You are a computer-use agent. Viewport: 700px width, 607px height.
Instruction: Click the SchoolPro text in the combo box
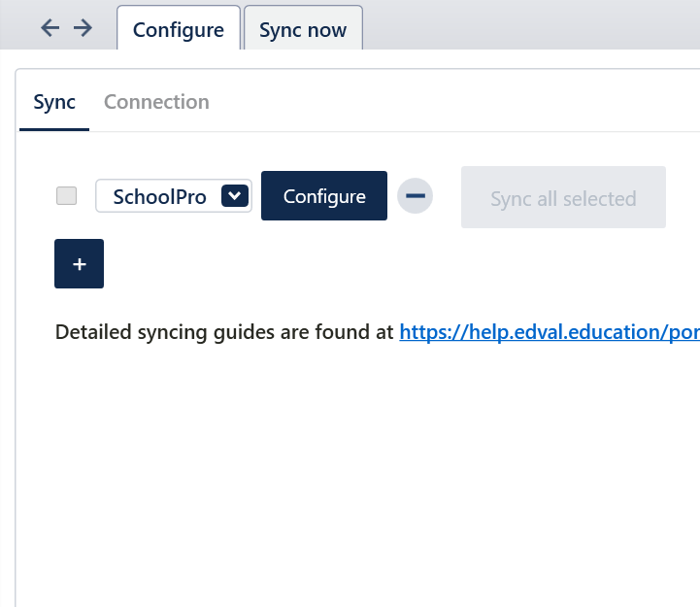[159, 196]
